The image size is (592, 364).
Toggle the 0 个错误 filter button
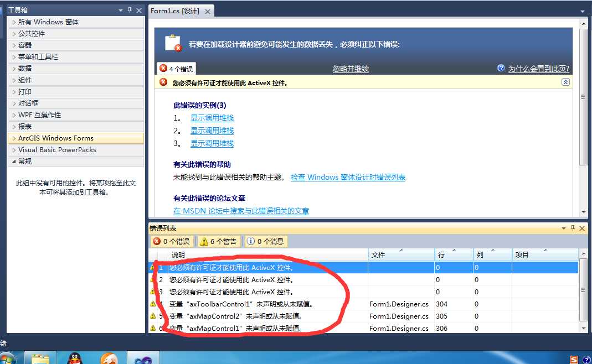click(x=172, y=241)
